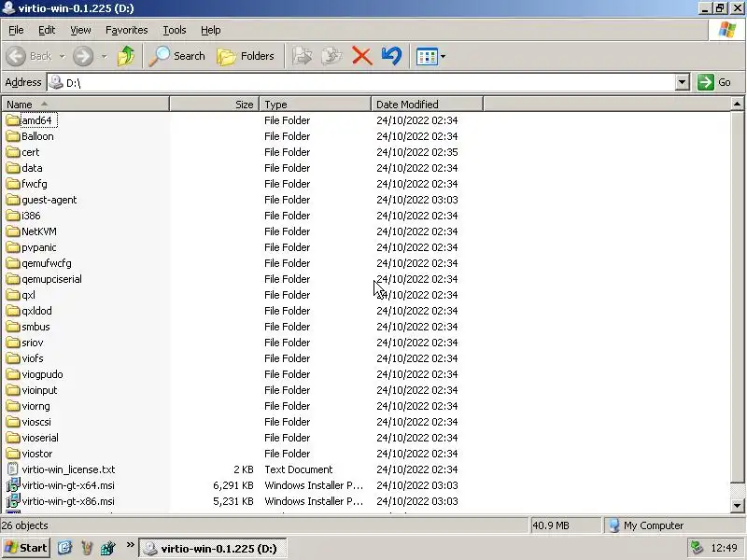This screenshot has width=747, height=560.
Task: Select the viostor folder icon
Action: click(13, 454)
